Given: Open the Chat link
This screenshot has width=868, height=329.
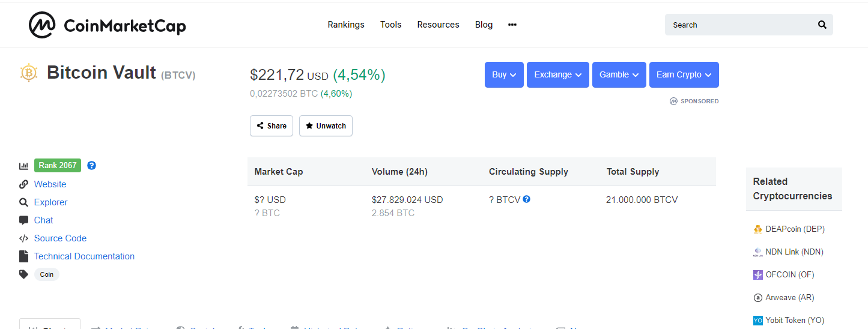Looking at the screenshot, I should pyautogui.click(x=43, y=220).
